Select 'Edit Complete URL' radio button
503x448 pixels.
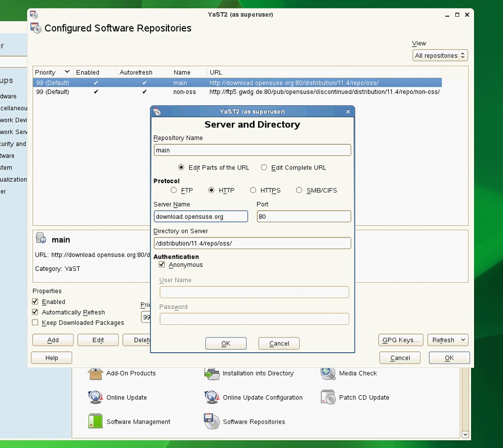(264, 167)
